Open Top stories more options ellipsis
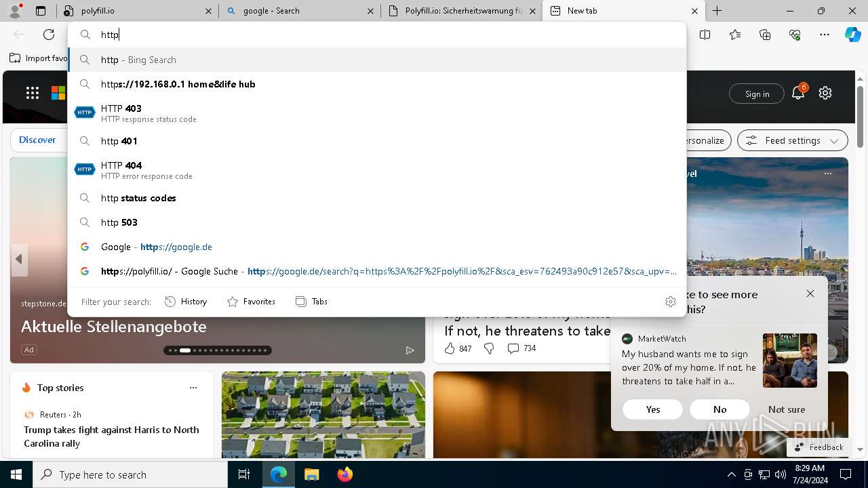 (x=193, y=388)
